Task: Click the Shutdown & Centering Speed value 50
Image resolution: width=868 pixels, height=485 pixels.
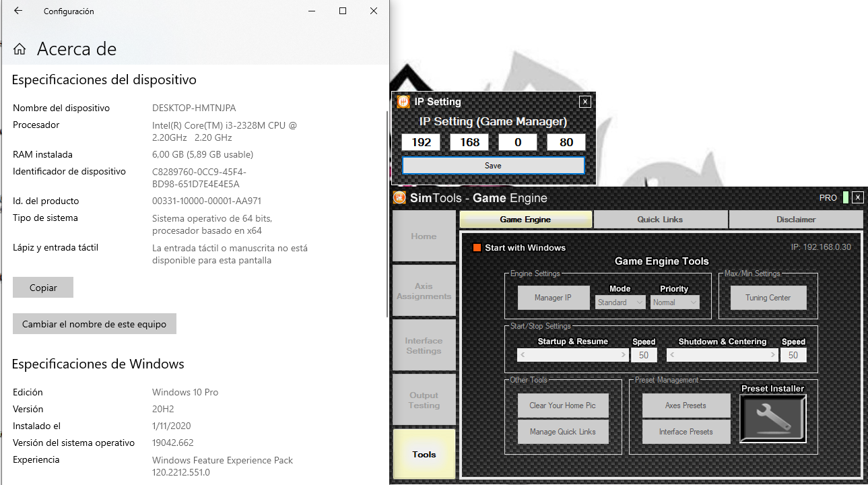Action: click(793, 355)
